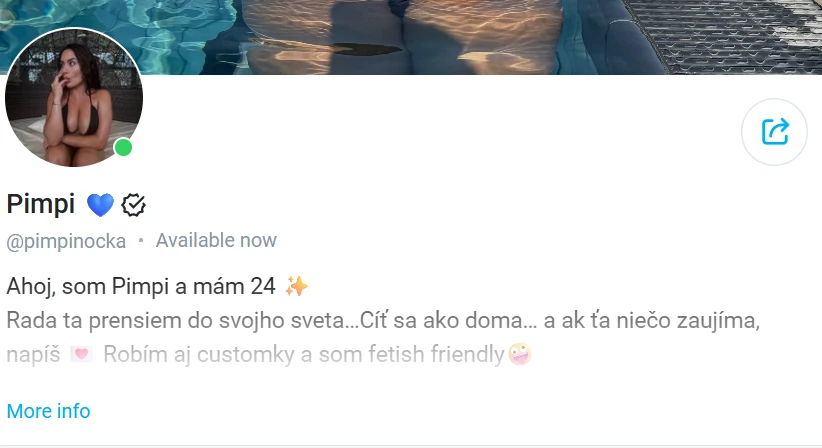Click the bullet dot separating handle and availability
Screen dimensions: 822x448
140,241
